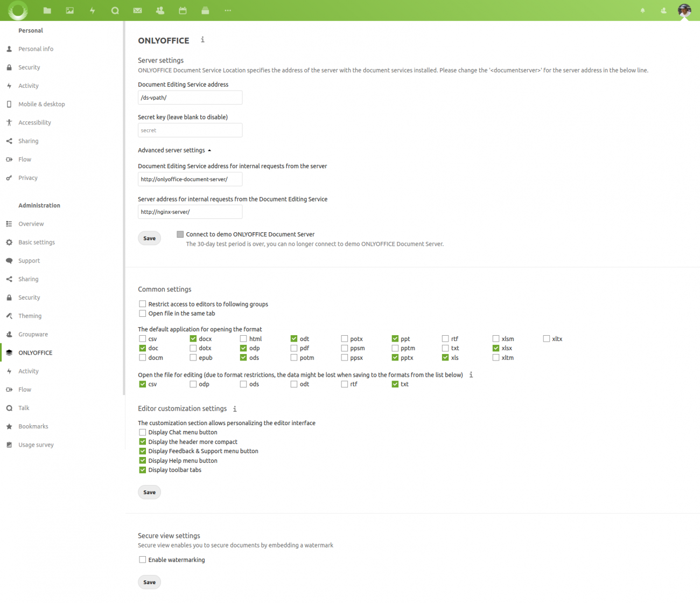Click the info icon after the editing formats note
This screenshot has height=603, width=700.
[471, 375]
